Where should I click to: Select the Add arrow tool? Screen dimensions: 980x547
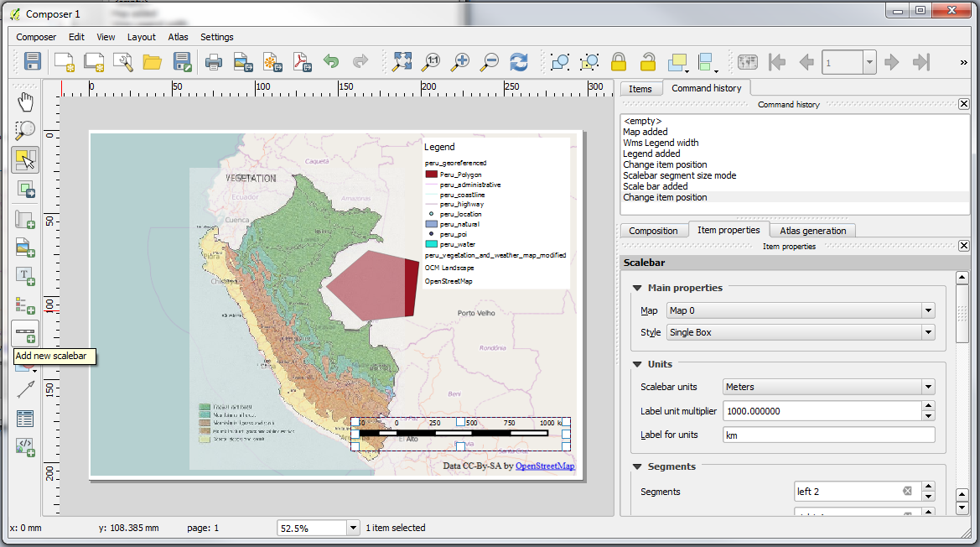(25, 389)
